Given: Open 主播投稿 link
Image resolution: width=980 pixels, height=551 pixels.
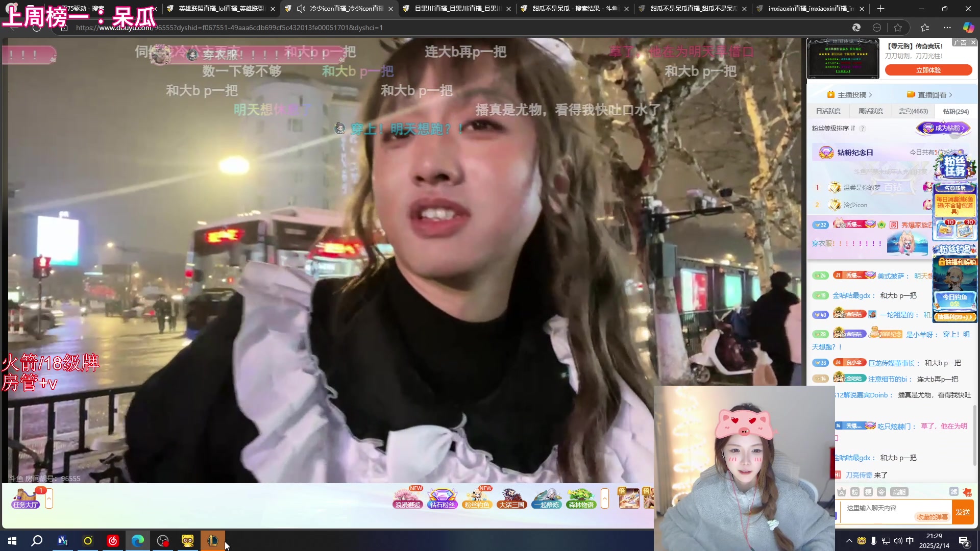Looking at the screenshot, I should [x=850, y=95].
